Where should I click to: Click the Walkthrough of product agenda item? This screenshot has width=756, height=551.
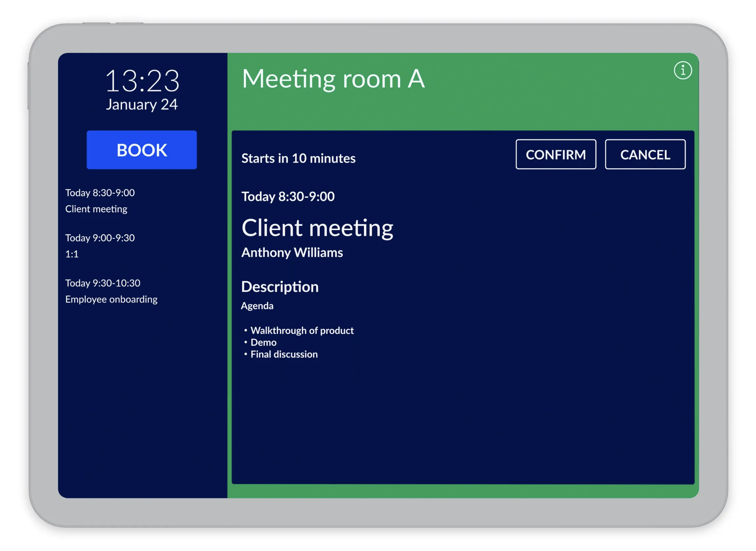click(302, 331)
